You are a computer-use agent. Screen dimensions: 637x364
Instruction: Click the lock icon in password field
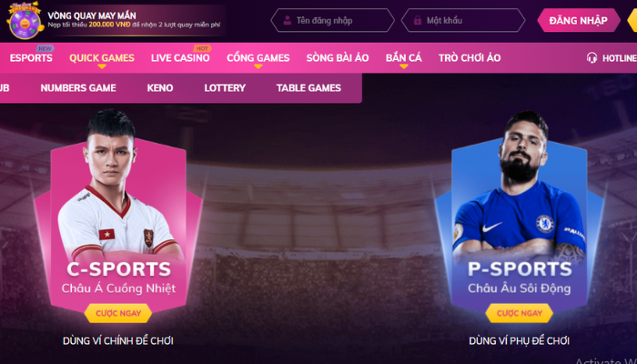(418, 20)
